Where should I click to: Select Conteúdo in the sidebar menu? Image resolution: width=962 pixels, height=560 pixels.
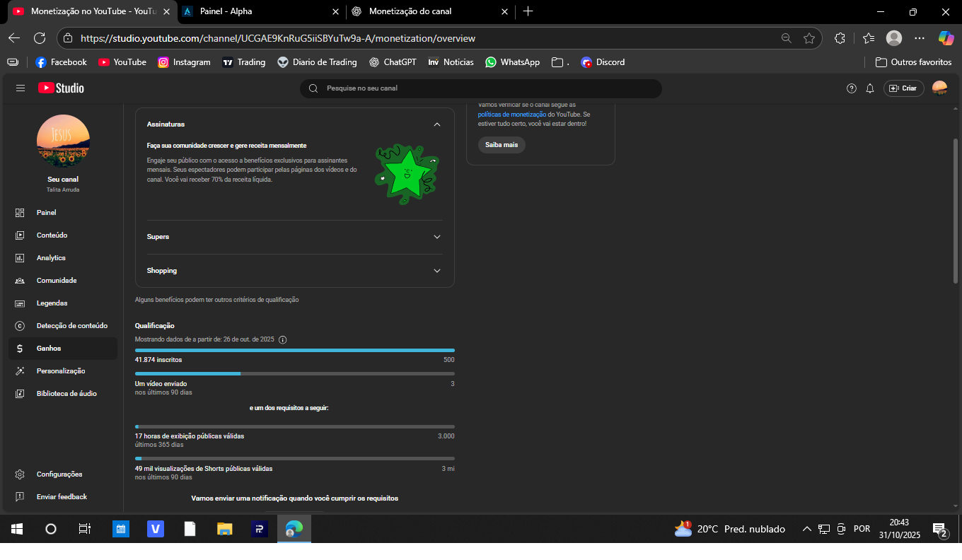(x=52, y=235)
